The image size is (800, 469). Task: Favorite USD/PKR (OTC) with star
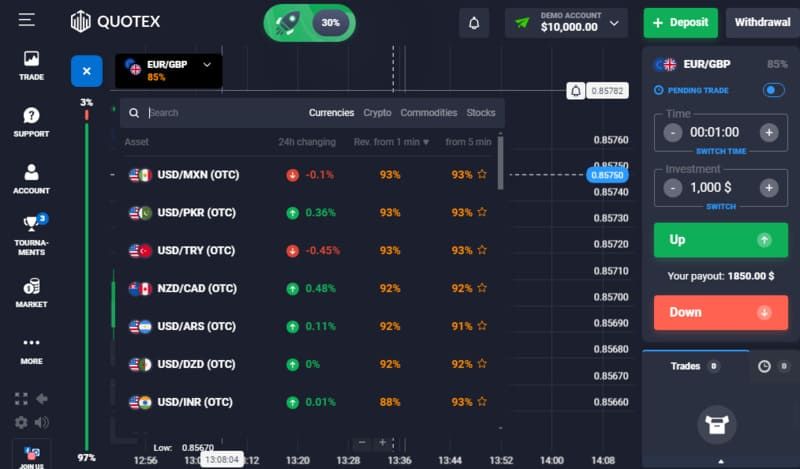[482, 212]
